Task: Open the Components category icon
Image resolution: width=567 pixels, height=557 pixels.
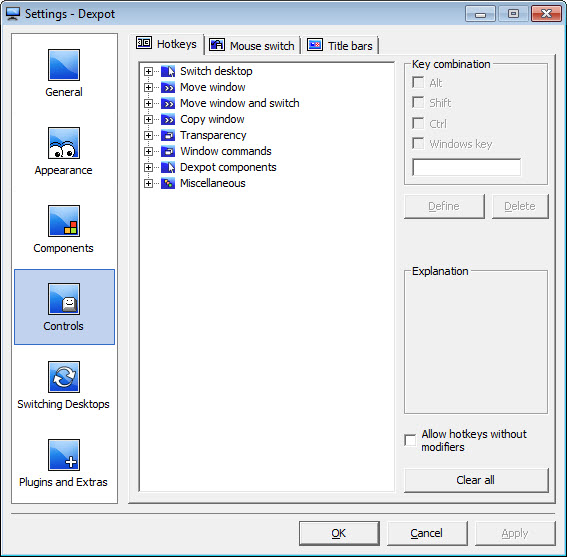Action: click(64, 221)
